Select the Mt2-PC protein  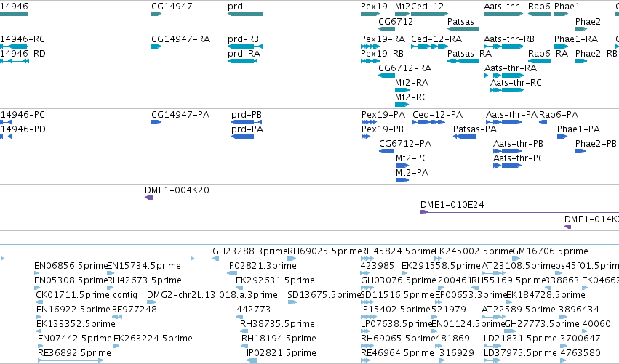[x=402, y=166]
